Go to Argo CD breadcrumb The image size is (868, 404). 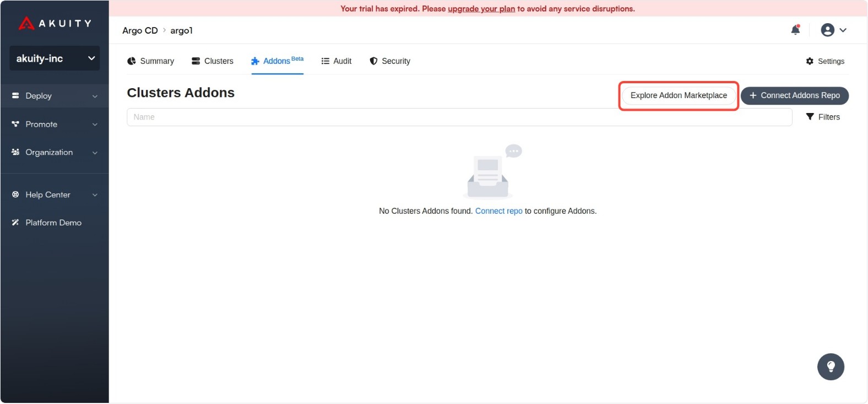click(140, 30)
